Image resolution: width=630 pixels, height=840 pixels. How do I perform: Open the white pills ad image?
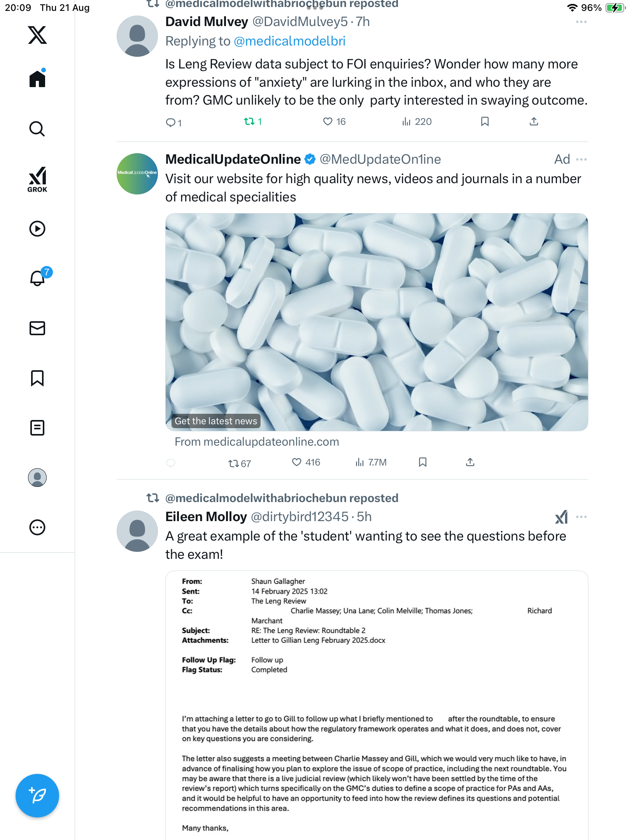coord(376,322)
